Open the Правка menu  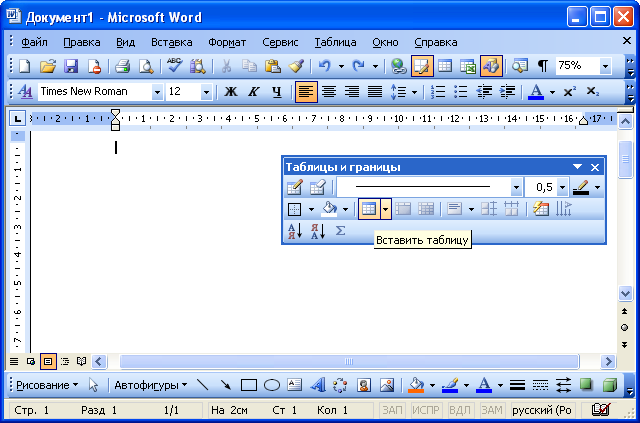82,42
